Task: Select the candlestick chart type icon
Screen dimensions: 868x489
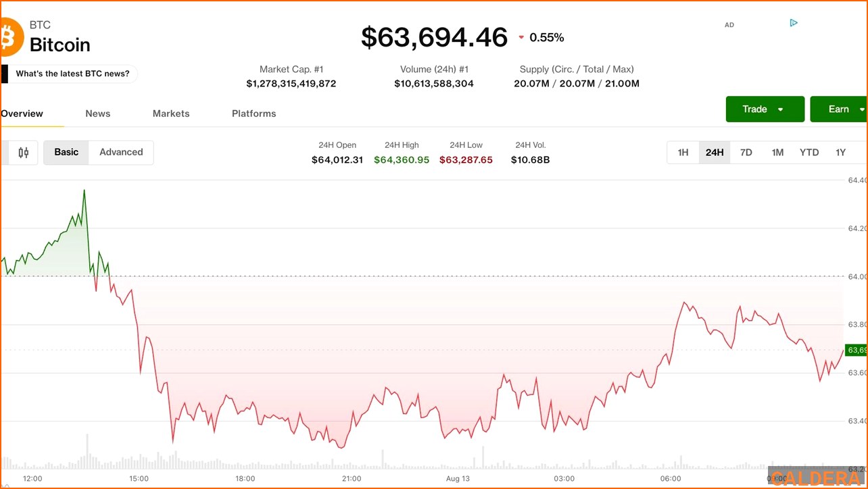Action: 24,153
